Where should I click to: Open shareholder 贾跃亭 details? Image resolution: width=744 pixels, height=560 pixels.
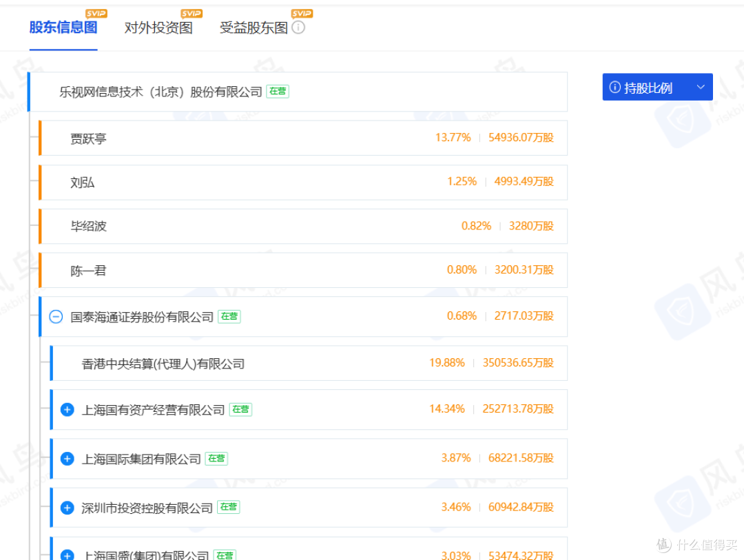pos(88,137)
